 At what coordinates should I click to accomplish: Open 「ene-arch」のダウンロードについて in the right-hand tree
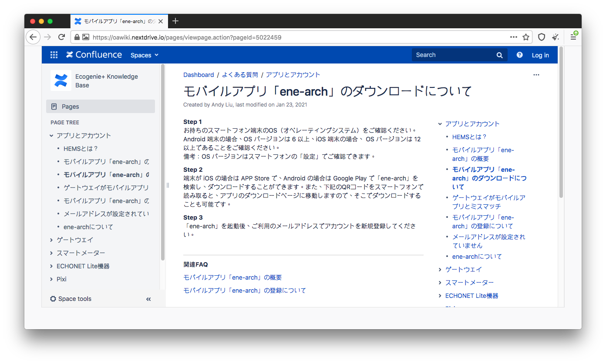[489, 178]
